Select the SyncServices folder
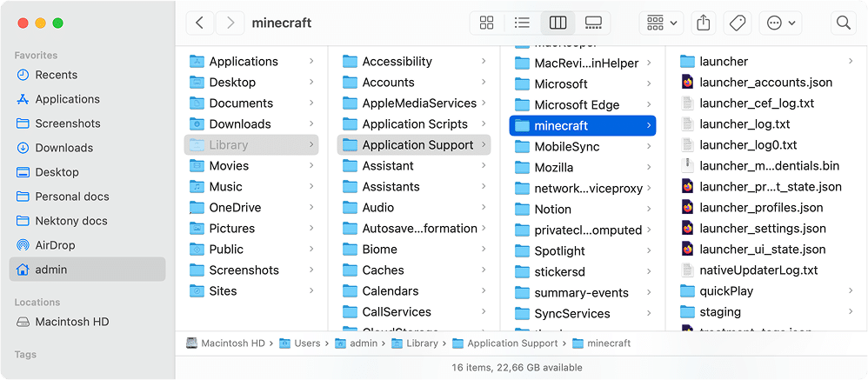Image resolution: width=868 pixels, height=380 pixels. click(583, 314)
